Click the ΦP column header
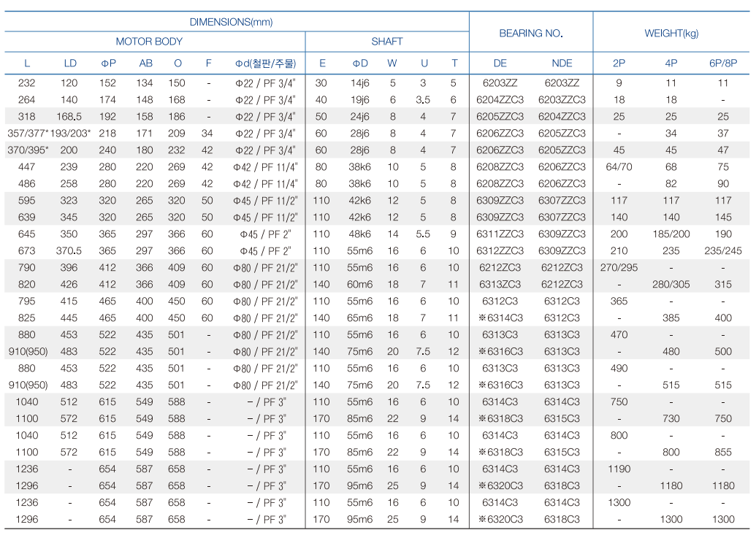This screenshot has height=538, width=756. pyautogui.click(x=108, y=63)
